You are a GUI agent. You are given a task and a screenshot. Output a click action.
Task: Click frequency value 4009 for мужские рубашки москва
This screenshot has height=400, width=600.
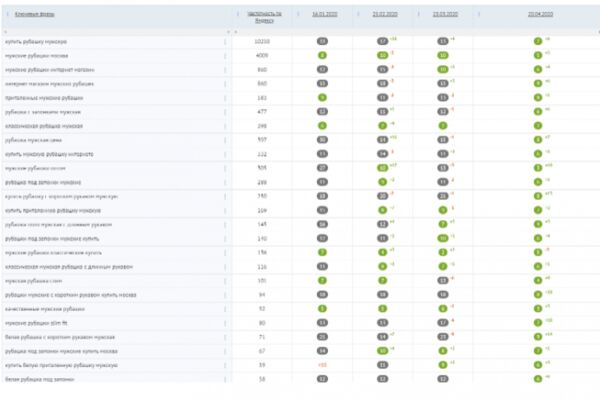pos(262,56)
